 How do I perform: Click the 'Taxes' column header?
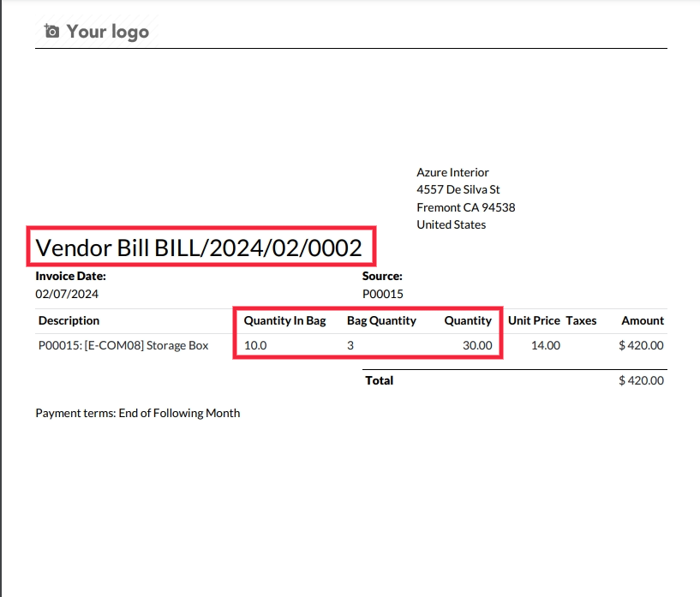click(x=581, y=320)
